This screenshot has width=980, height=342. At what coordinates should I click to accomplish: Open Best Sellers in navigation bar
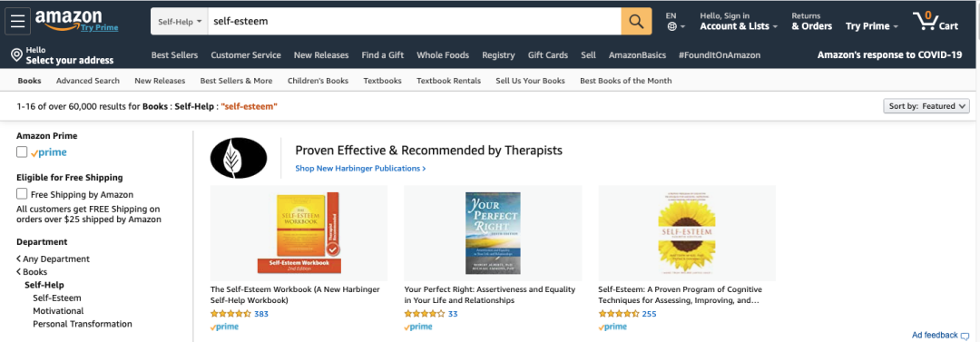click(174, 55)
